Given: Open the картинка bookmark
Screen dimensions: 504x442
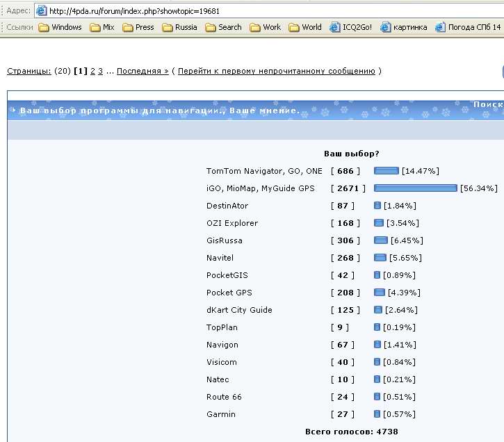Looking at the screenshot, I should pyautogui.click(x=404, y=27).
